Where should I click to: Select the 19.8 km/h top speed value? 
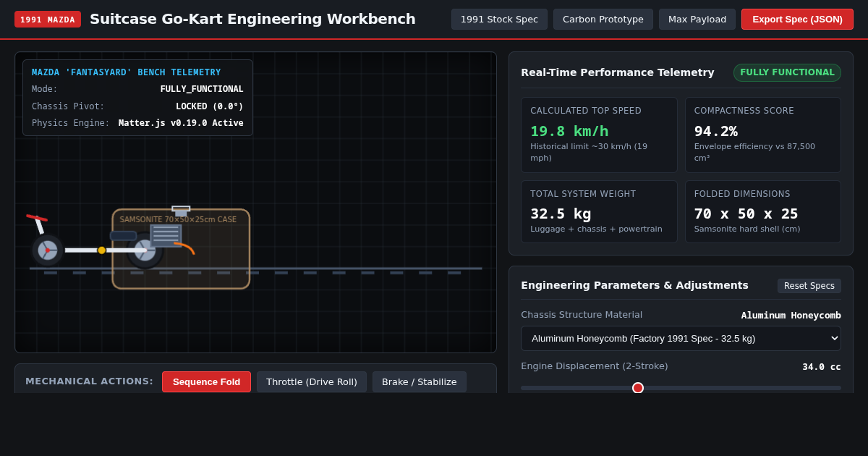point(569,131)
